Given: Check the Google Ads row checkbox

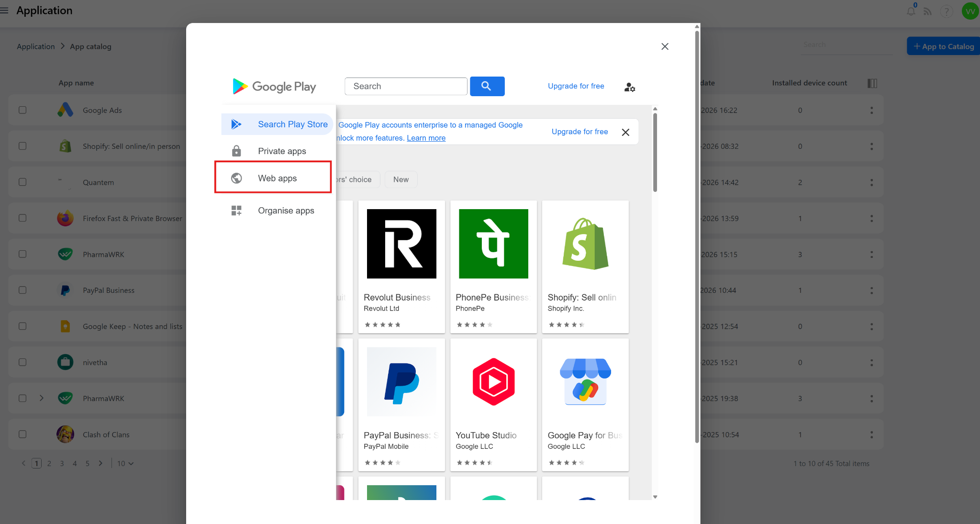Looking at the screenshot, I should (x=22, y=110).
